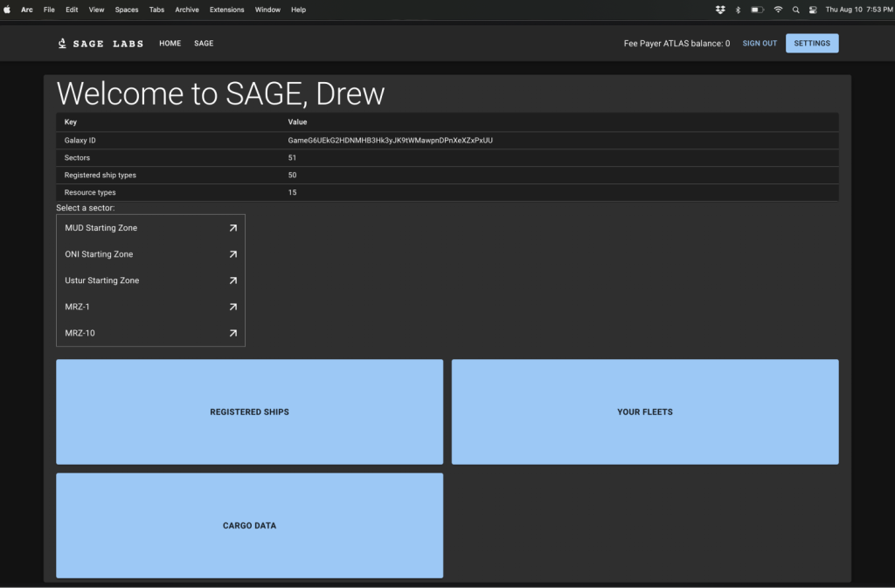Open ONI Starting Zone via its arrow icon
The height and width of the screenshot is (588, 895).
tap(232, 253)
